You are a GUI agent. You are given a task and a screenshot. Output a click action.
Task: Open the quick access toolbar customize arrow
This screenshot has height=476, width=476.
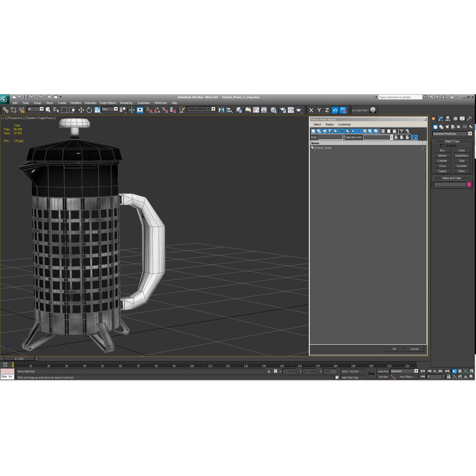pos(60,97)
